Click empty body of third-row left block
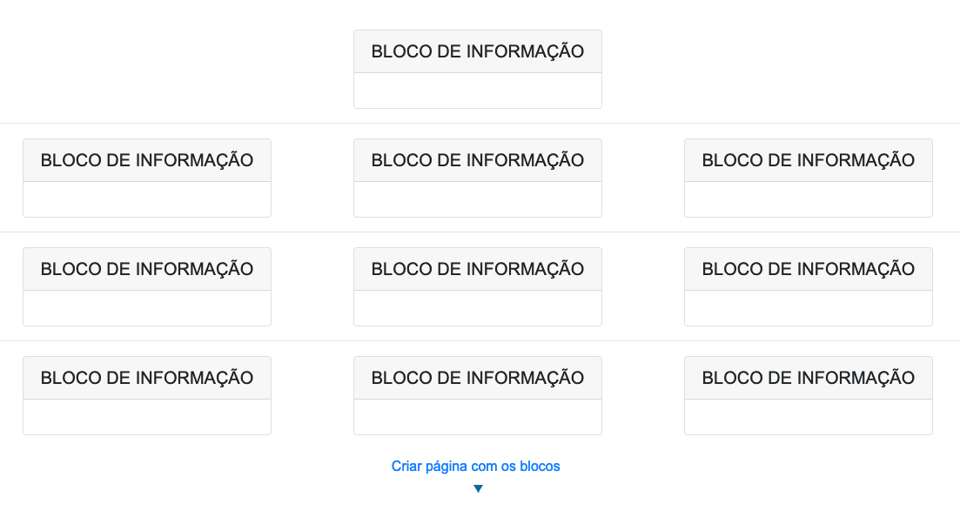Viewport: 980px width, 511px height. pyautogui.click(x=146, y=308)
